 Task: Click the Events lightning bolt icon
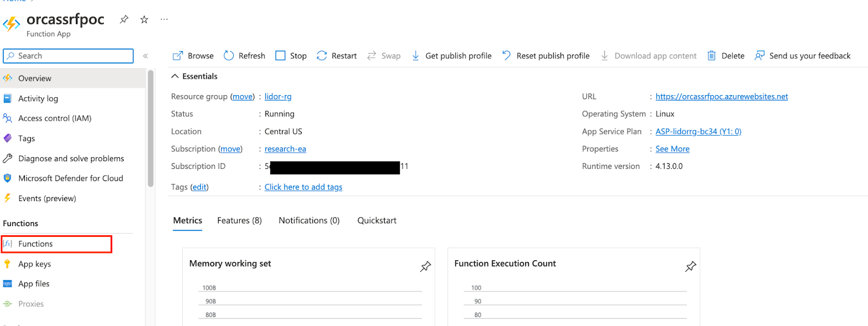pyautogui.click(x=8, y=198)
